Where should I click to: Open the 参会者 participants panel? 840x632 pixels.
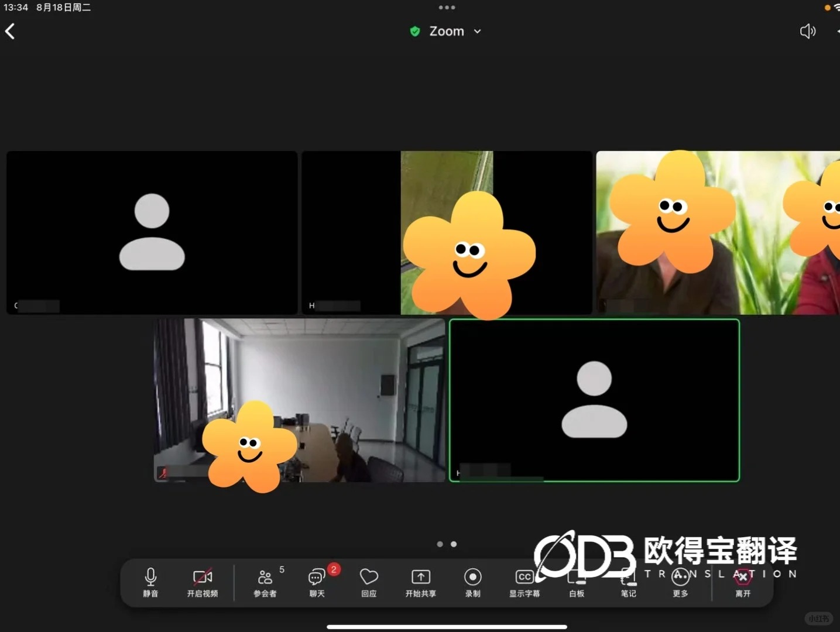tap(265, 583)
